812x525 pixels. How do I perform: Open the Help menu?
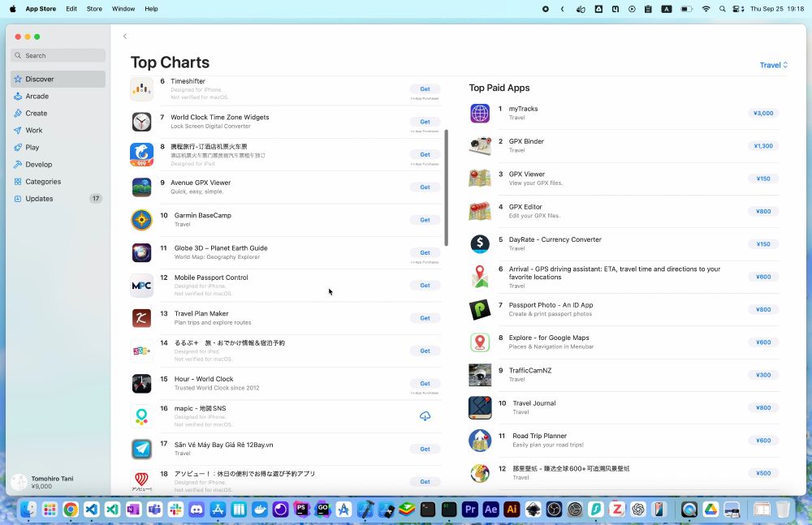151,9
